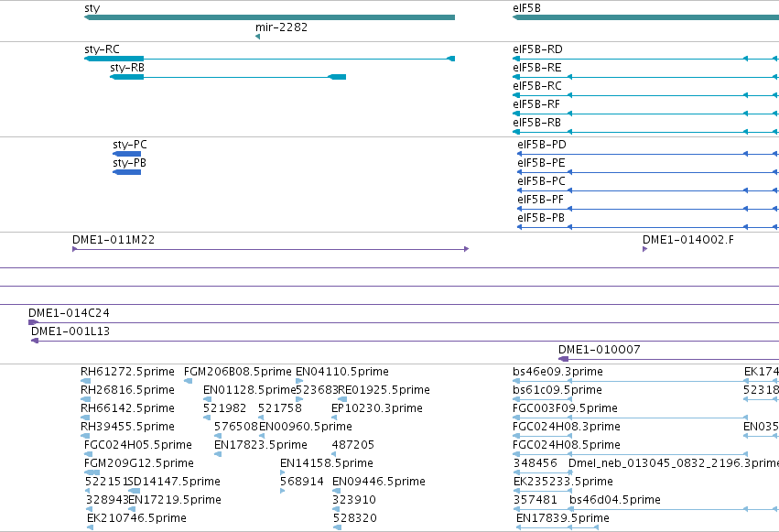Viewport: 779px width, 532px height.
Task: Click the FGC024H08.5prime EST
Action: pyautogui.click(x=630, y=454)
